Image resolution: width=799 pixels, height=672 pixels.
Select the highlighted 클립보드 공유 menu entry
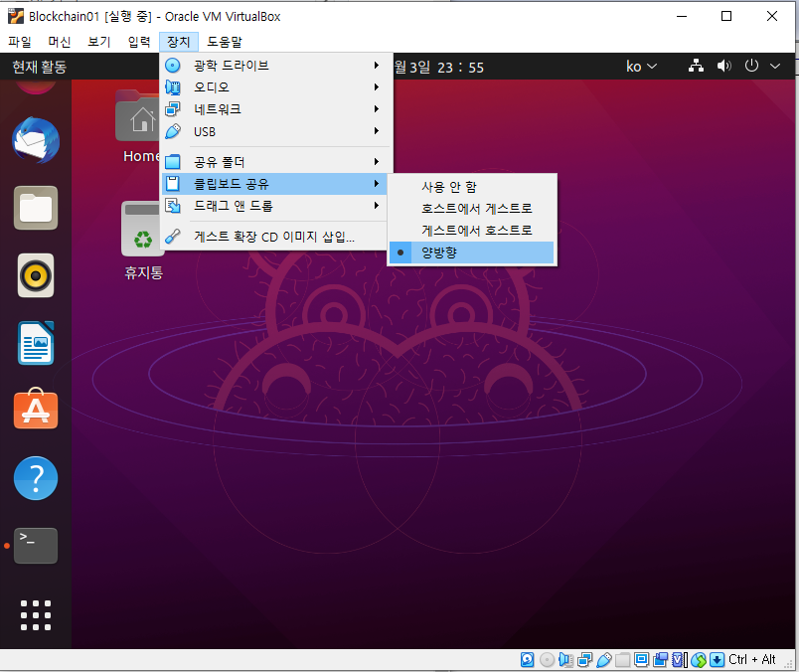pos(276,184)
